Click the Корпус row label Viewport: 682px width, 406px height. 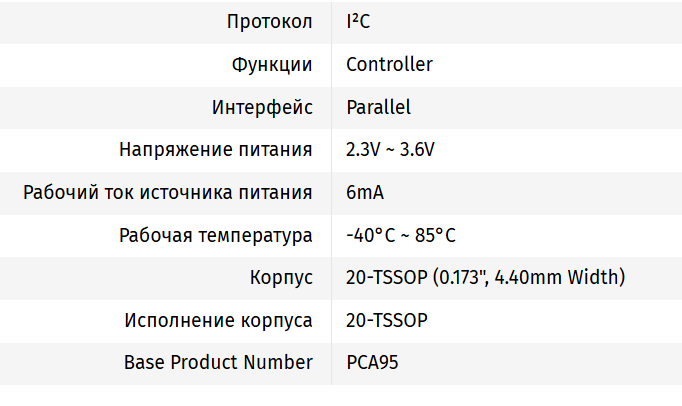point(281,277)
